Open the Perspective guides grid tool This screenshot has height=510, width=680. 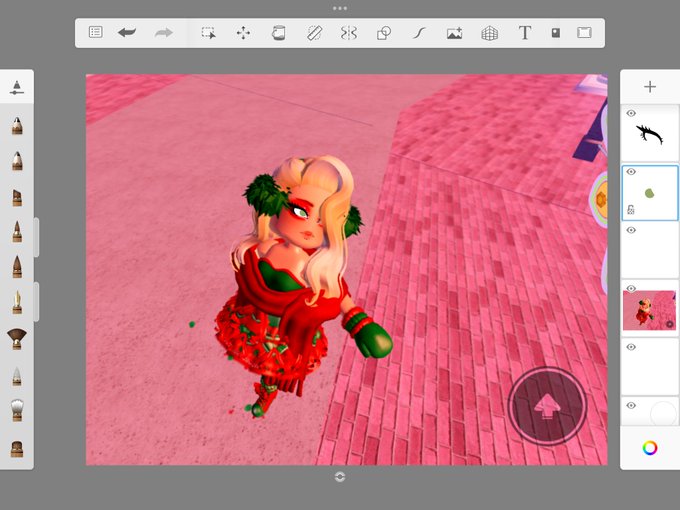click(x=490, y=33)
